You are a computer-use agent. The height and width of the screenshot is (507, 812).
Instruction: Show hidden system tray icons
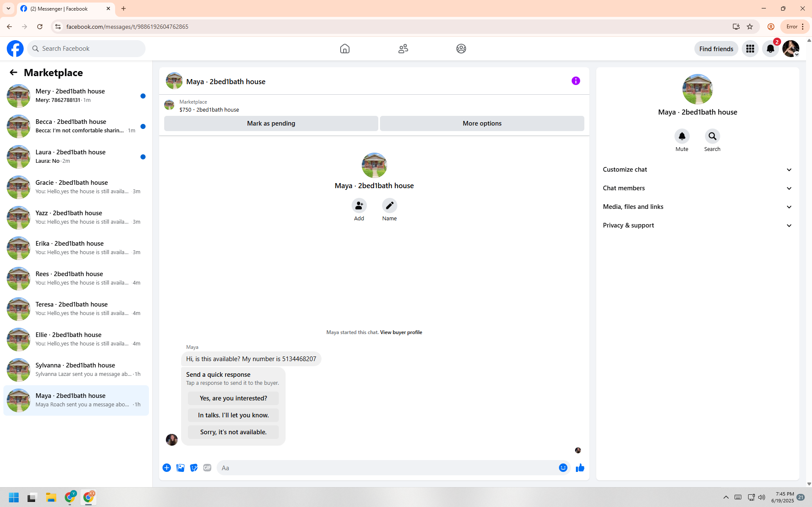point(726,497)
